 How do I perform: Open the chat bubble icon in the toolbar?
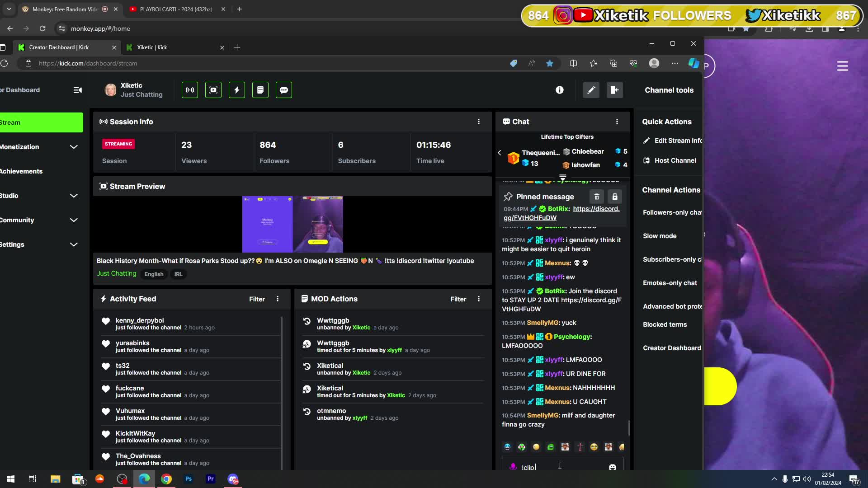click(284, 90)
